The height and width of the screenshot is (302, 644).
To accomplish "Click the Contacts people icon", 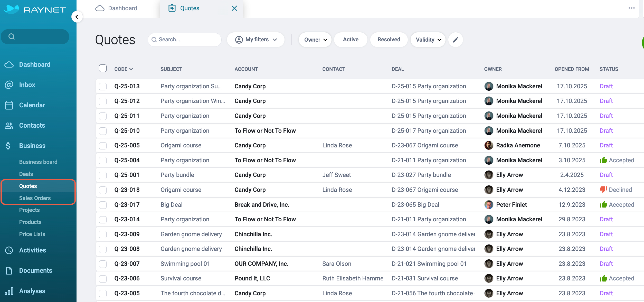I will point(9,125).
